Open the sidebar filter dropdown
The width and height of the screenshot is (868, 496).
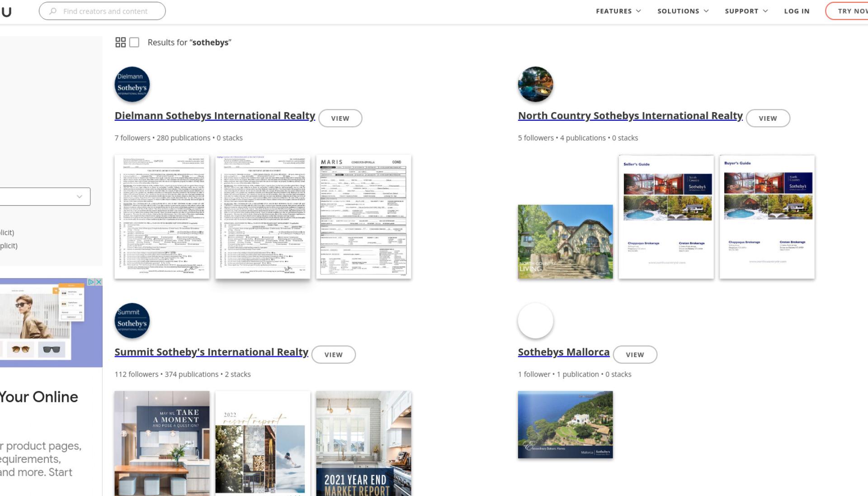tap(45, 197)
